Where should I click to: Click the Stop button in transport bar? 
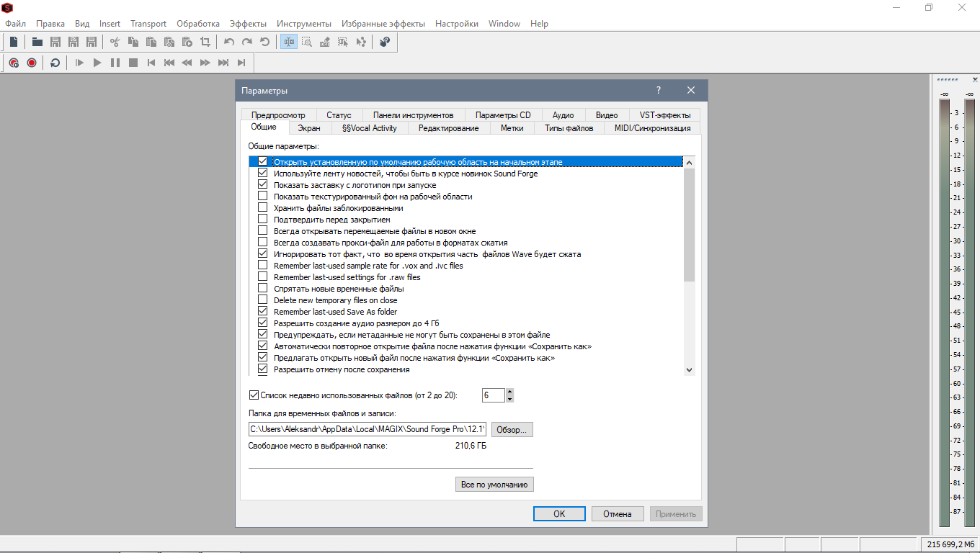[133, 63]
